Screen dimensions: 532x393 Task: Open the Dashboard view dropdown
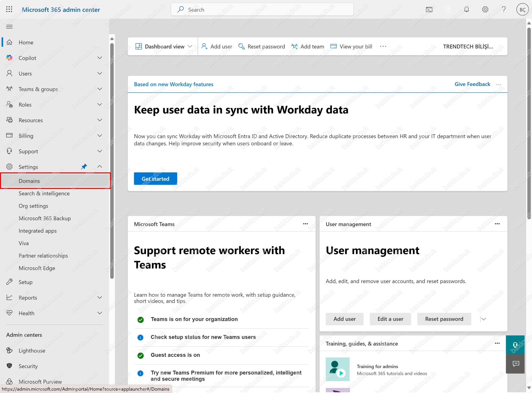(164, 46)
